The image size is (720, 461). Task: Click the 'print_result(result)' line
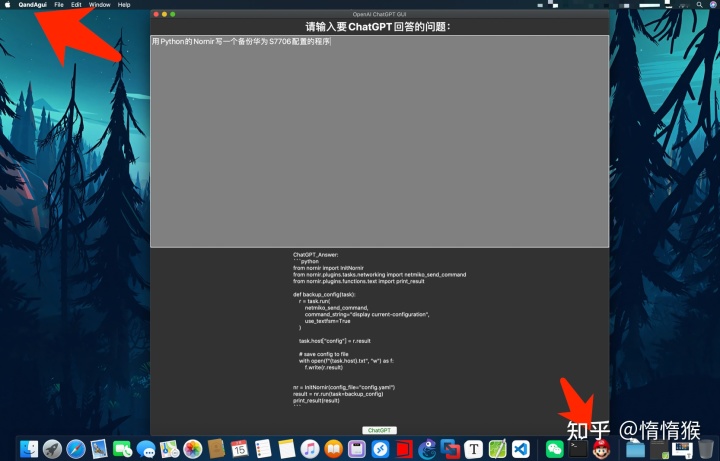click(316, 400)
